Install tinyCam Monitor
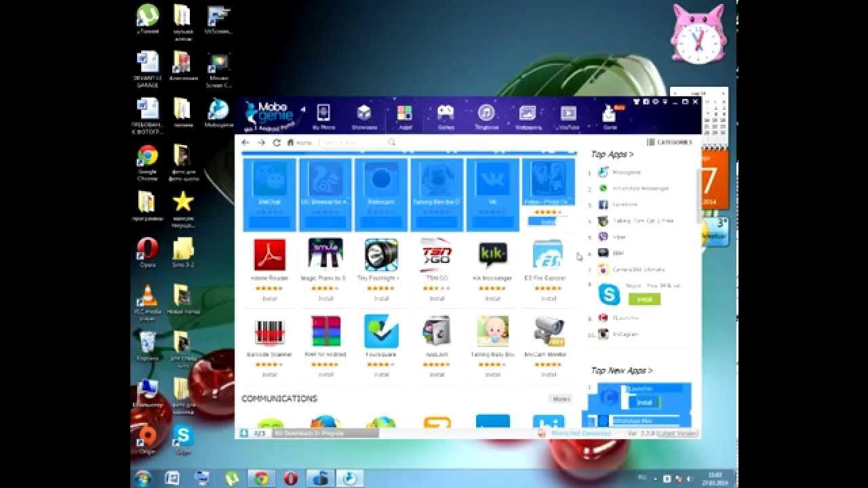Screen dimensions: 868x488 548,374
